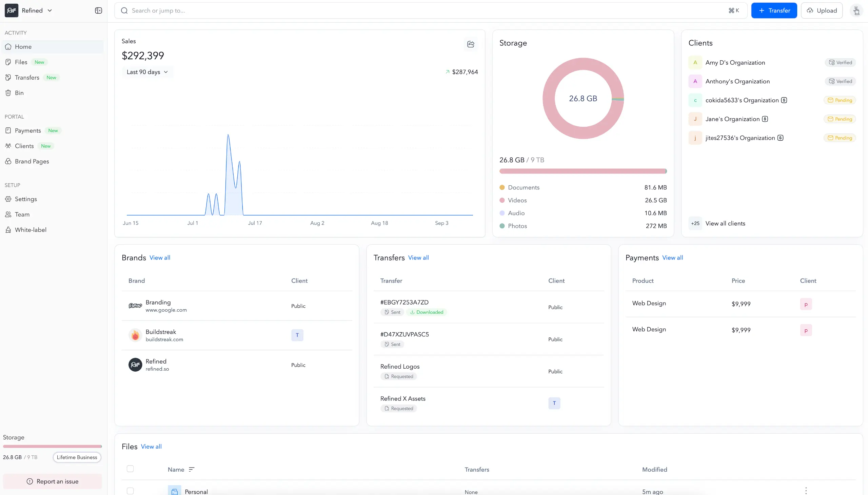The image size is (868, 495).
Task: Change the Last 90 days date range
Action: tap(147, 72)
